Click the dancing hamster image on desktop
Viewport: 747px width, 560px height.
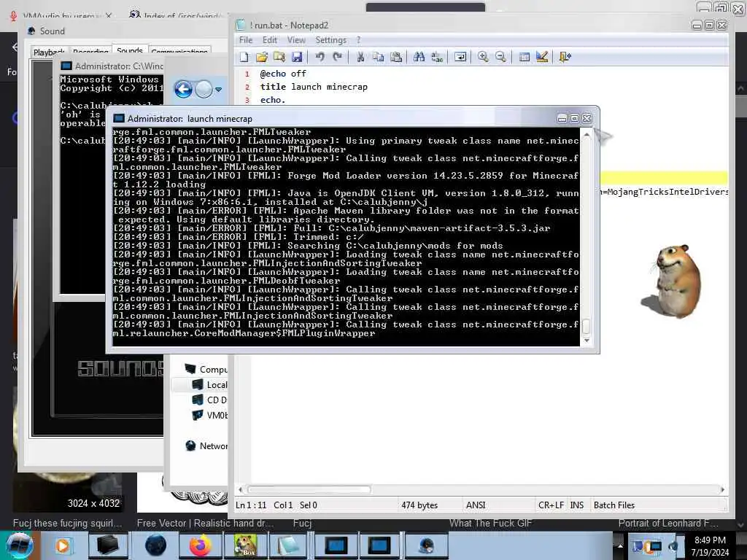[673, 281]
